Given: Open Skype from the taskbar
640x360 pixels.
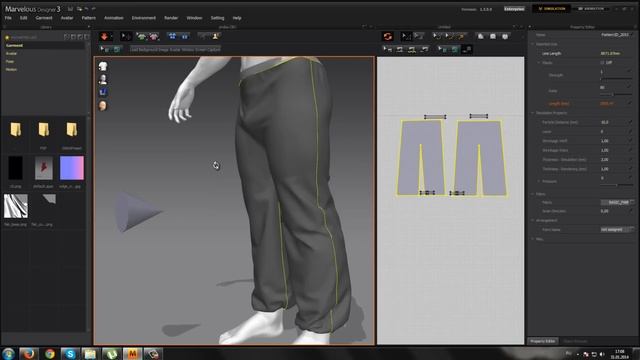Looking at the screenshot, I should click(70, 353).
